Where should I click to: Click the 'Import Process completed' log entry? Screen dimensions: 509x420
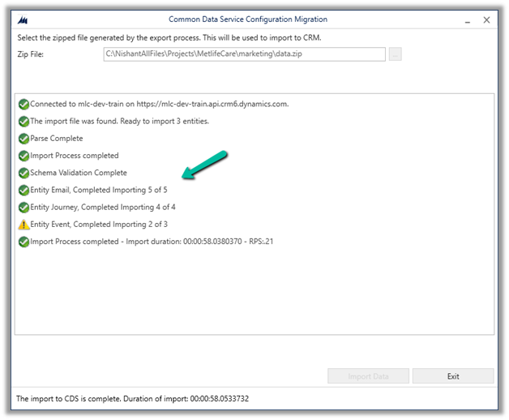(x=75, y=156)
